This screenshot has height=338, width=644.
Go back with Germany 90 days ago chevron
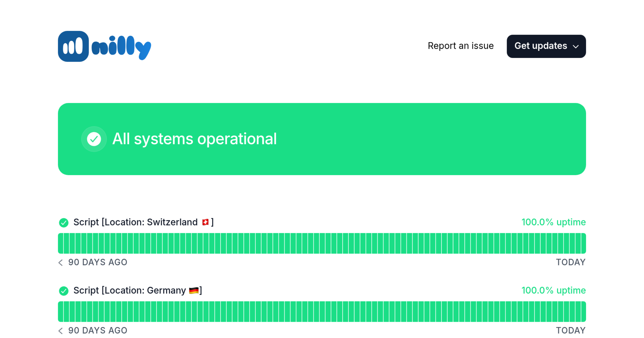61,331
